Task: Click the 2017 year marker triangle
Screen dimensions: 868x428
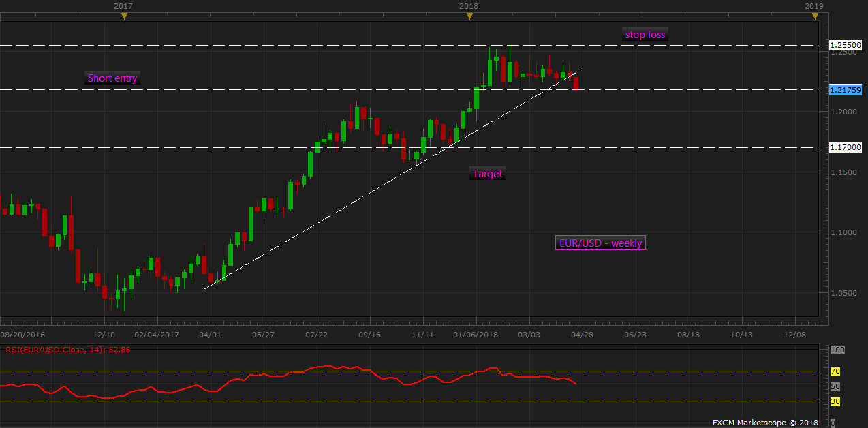Action: tap(124, 16)
